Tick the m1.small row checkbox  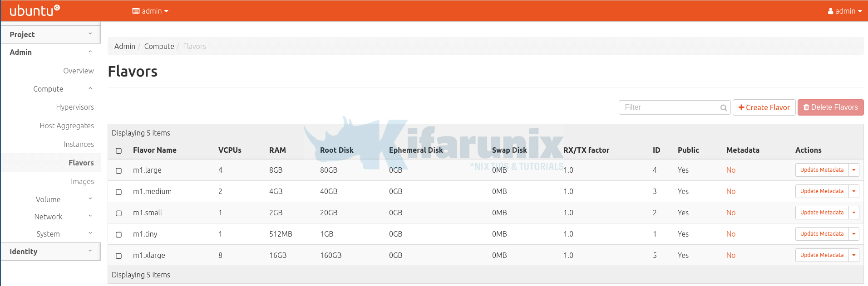[x=119, y=213]
